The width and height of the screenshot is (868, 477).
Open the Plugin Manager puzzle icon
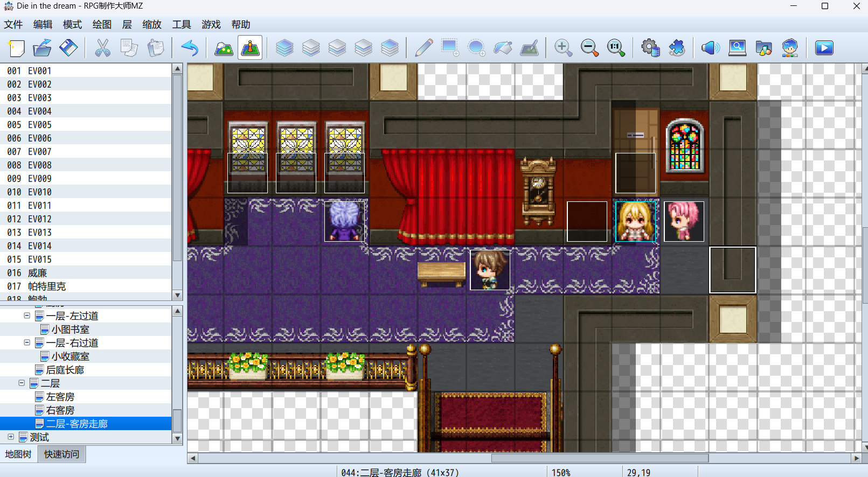coord(677,48)
